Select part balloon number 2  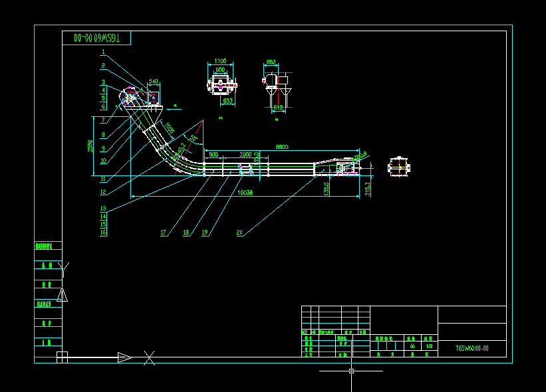tap(103, 66)
